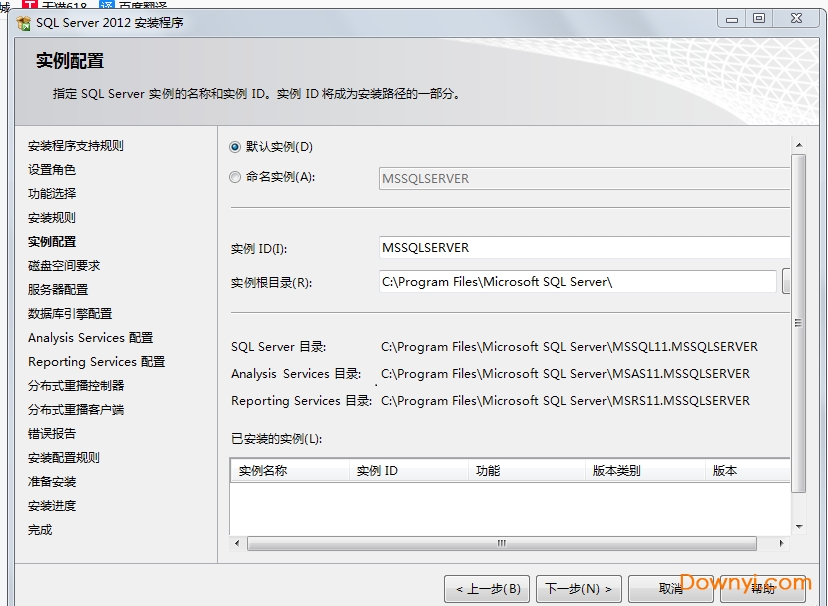The height and width of the screenshot is (606, 828).
Task: Click the vertical scrollbar down arrow
Action: tap(798, 527)
